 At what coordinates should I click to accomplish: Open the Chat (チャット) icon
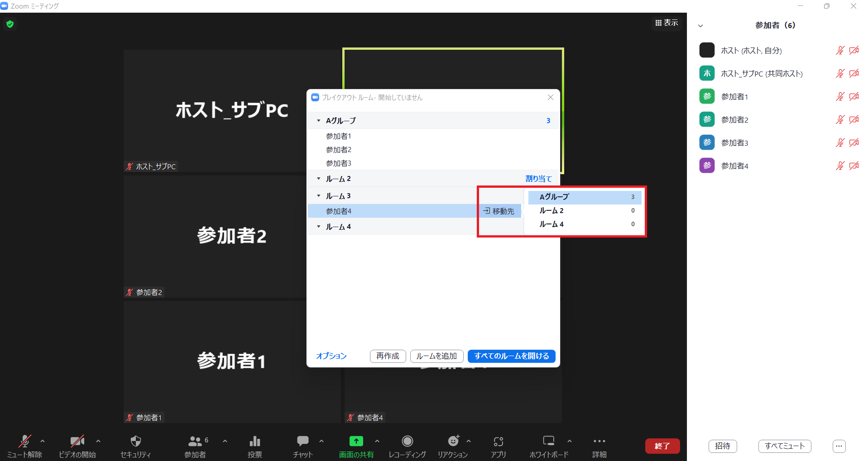(302, 442)
